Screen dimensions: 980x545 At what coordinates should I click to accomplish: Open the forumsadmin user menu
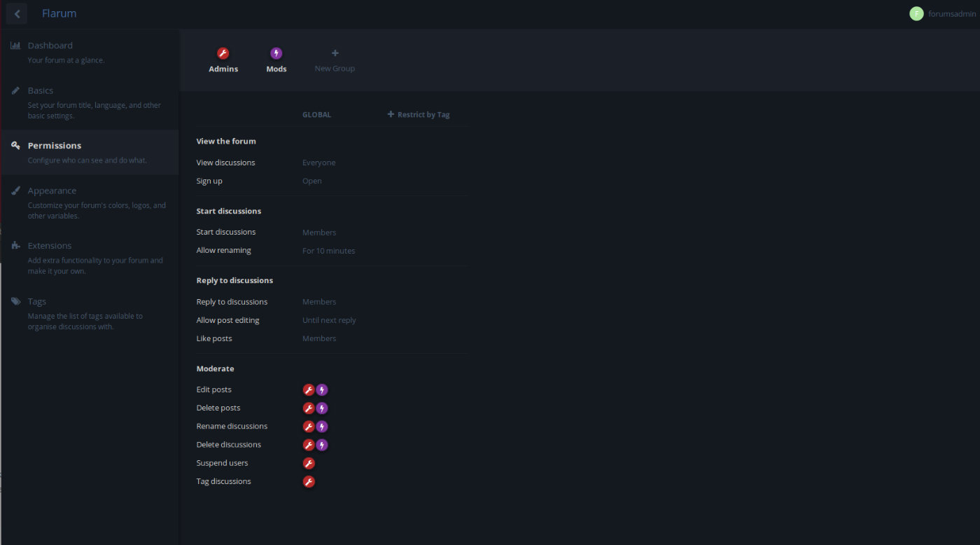coord(942,13)
